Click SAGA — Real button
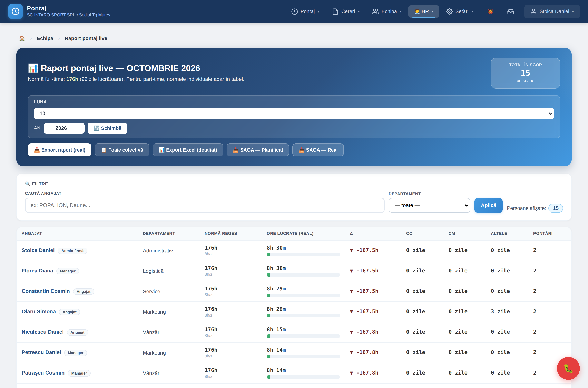The image size is (588, 388). pyautogui.click(x=318, y=150)
